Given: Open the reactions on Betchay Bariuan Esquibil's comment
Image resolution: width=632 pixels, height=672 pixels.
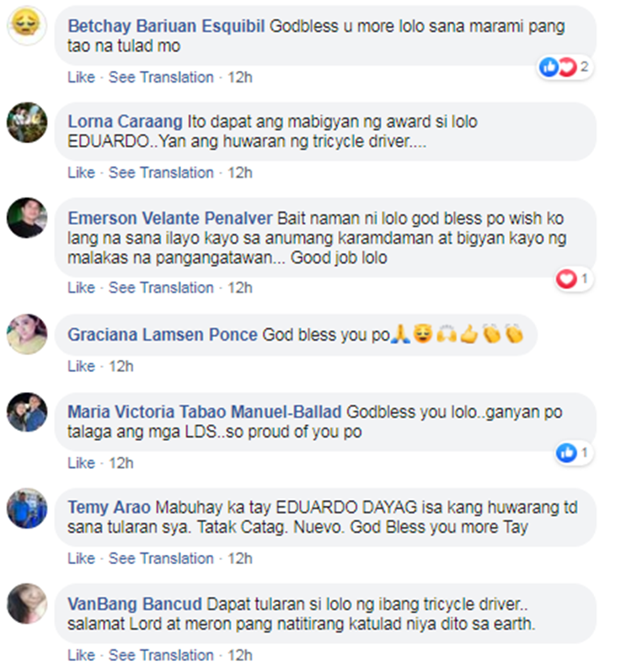Looking at the screenshot, I should click(565, 67).
